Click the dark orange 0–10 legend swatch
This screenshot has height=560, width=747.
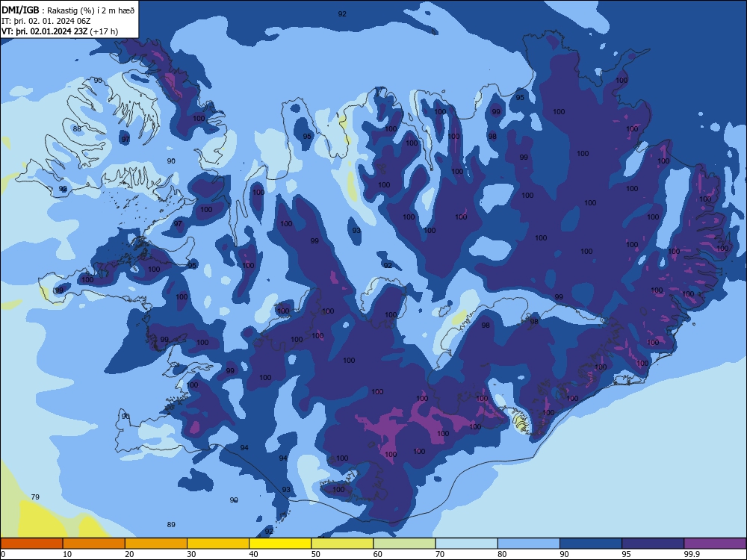[31, 544]
